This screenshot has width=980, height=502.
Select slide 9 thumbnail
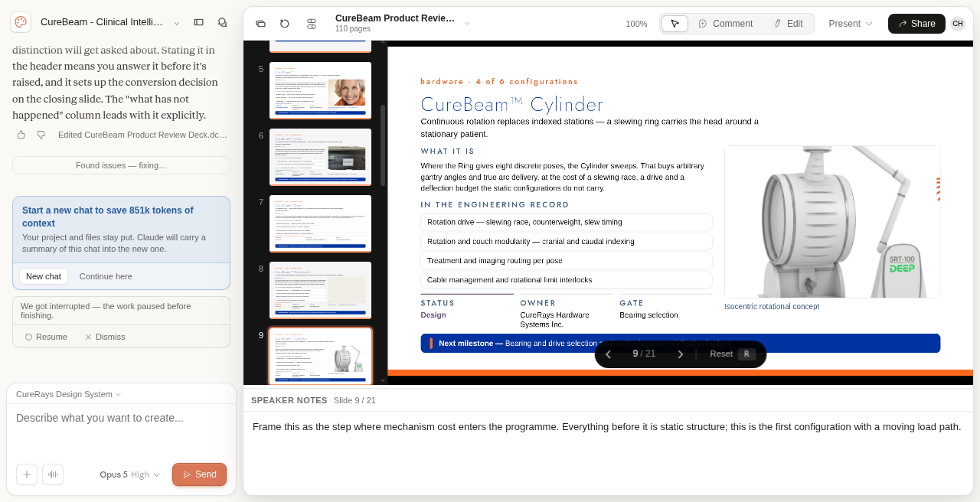pos(320,356)
